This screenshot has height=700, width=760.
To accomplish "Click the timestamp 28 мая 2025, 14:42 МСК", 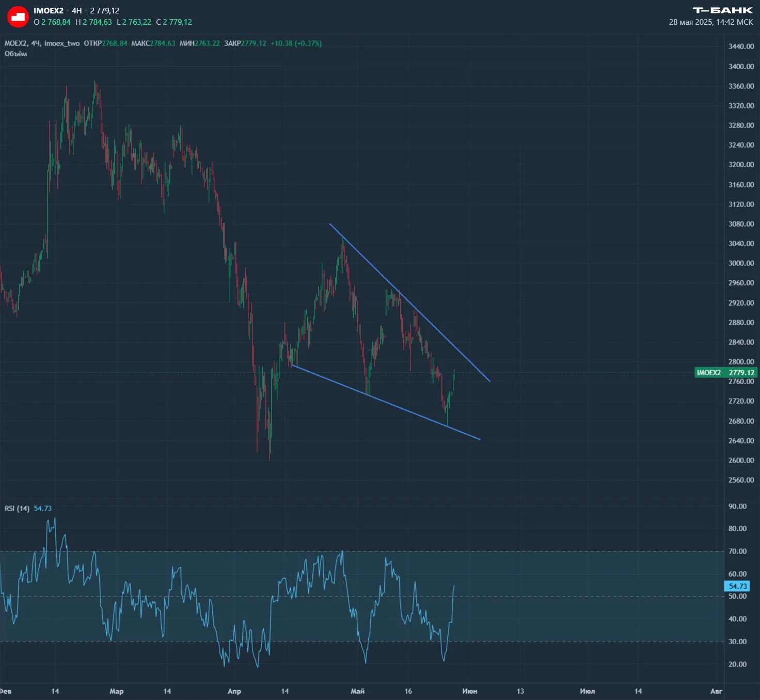I will pos(711,22).
